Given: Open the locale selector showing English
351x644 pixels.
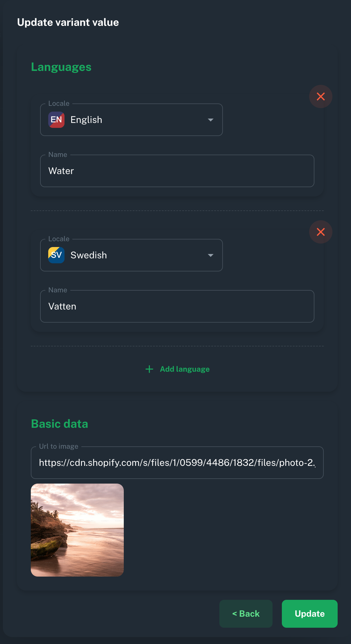Looking at the screenshot, I should (x=131, y=120).
